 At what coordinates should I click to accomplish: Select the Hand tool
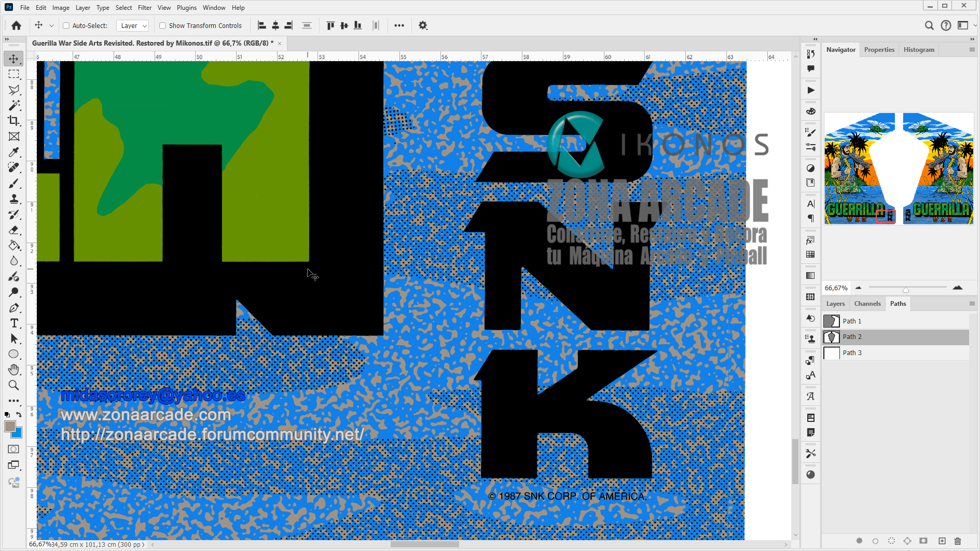pos(14,370)
